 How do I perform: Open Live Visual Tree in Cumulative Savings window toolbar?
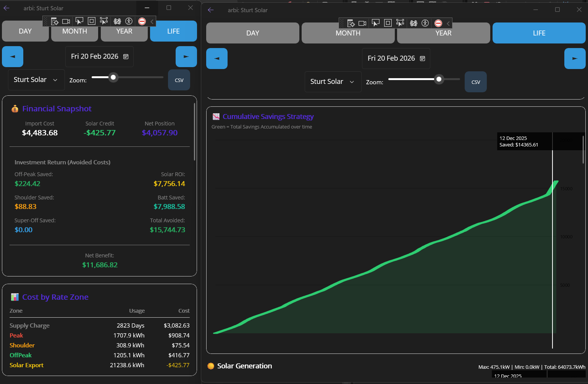pos(351,23)
